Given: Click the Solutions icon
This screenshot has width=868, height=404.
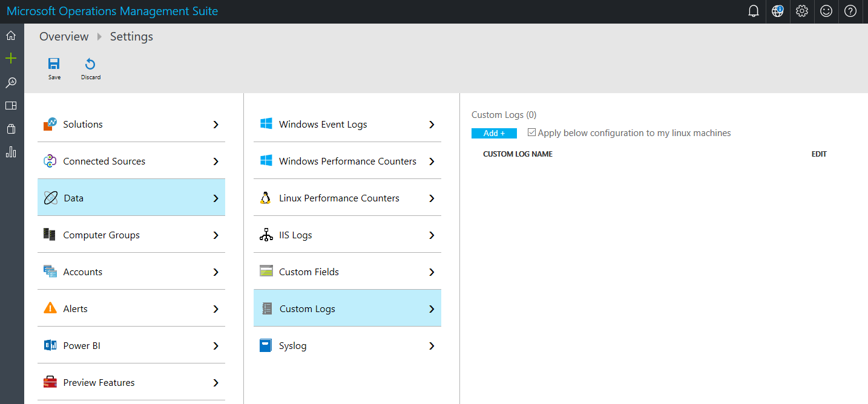Looking at the screenshot, I should [x=50, y=124].
